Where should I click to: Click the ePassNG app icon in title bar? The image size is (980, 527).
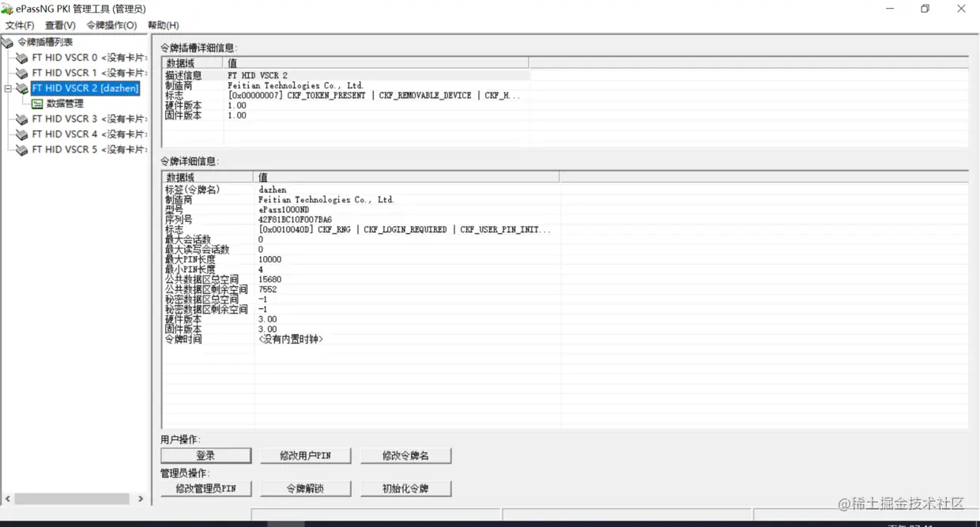point(7,9)
